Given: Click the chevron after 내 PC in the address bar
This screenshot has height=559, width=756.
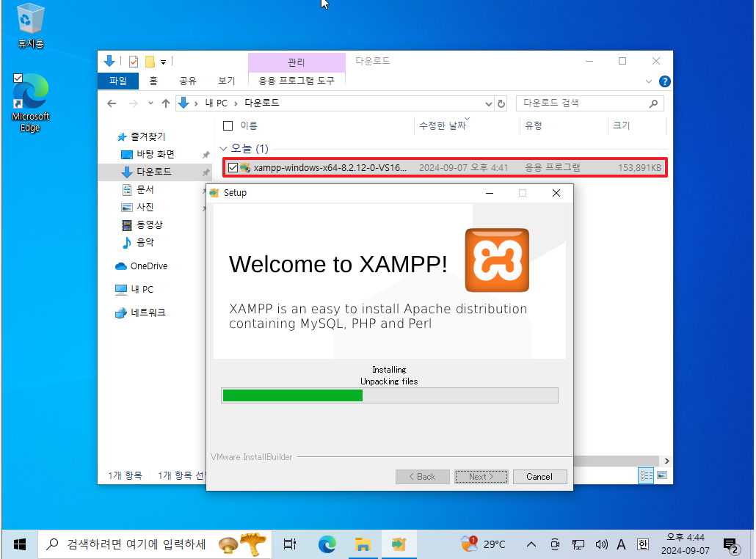Looking at the screenshot, I should tap(236, 103).
